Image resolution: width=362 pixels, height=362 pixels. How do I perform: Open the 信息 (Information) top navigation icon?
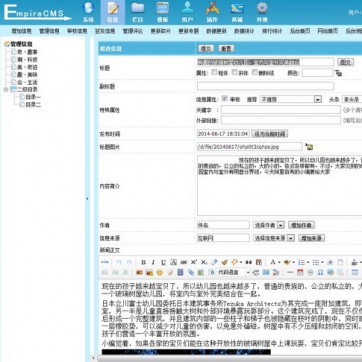coord(113,12)
